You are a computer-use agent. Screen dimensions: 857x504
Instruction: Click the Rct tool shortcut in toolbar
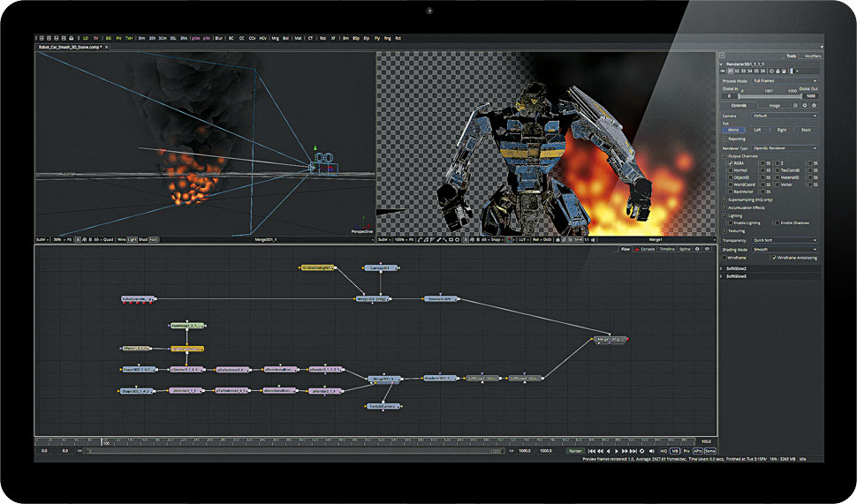[398, 39]
